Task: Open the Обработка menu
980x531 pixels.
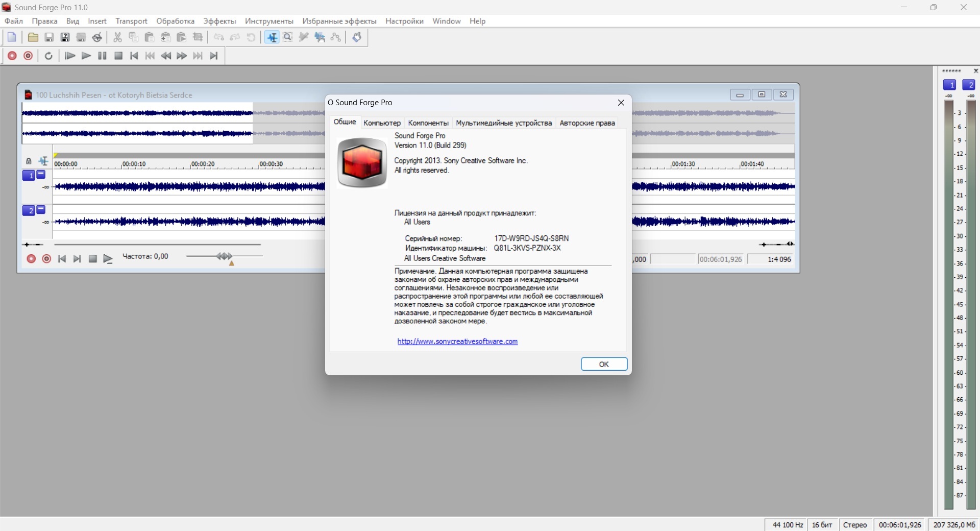Action: click(176, 21)
